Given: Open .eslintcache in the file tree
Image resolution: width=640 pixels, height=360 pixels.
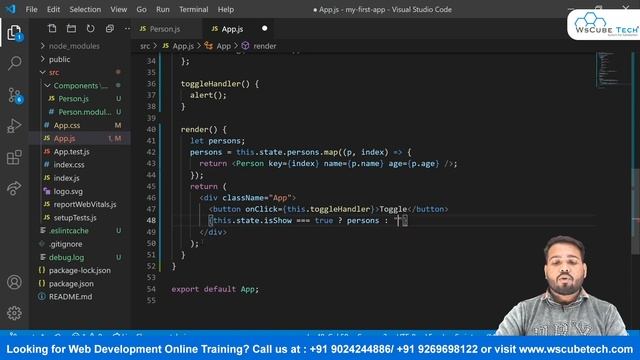Looking at the screenshot, I should pos(69,231).
